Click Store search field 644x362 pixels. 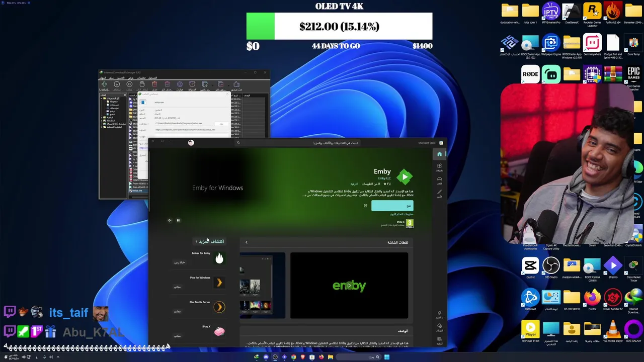pyautogui.click(x=297, y=143)
